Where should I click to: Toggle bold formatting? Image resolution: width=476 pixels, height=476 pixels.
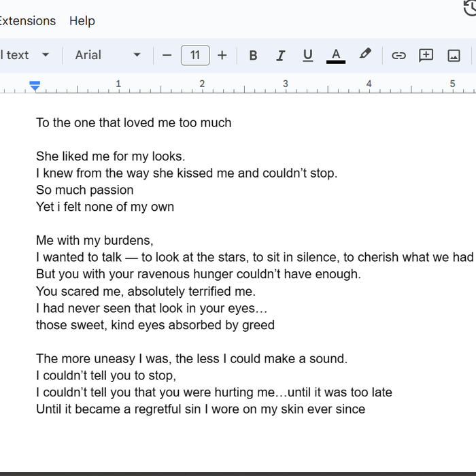tap(253, 56)
